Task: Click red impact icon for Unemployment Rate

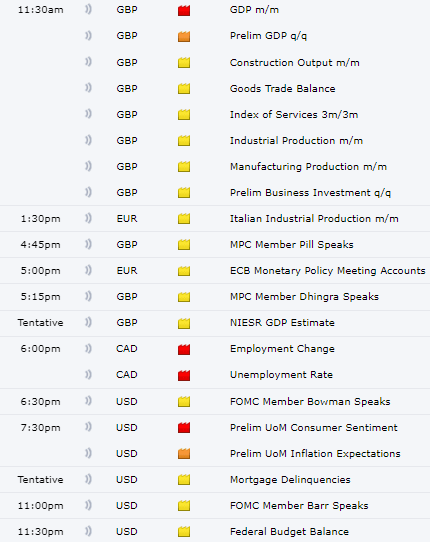Action: point(184,375)
